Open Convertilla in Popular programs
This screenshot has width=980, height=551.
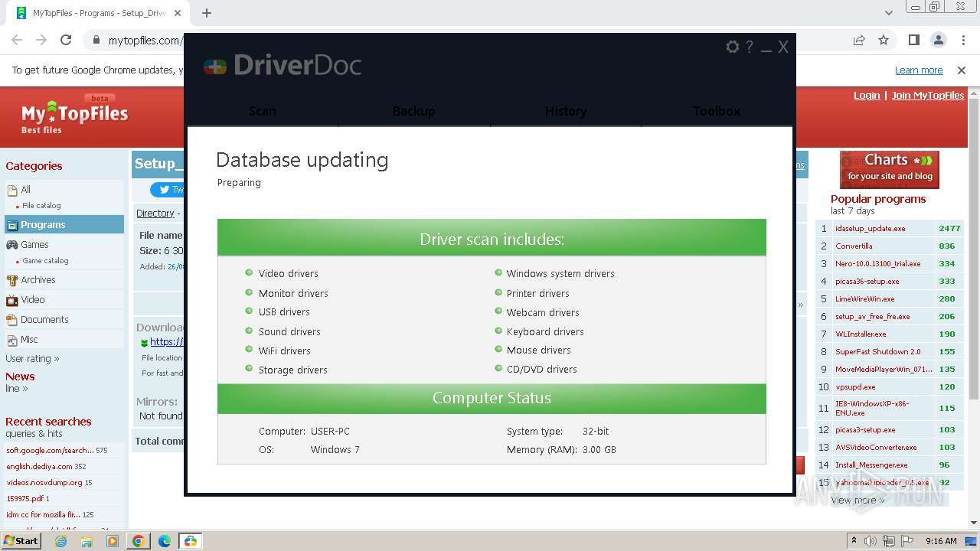click(x=854, y=246)
